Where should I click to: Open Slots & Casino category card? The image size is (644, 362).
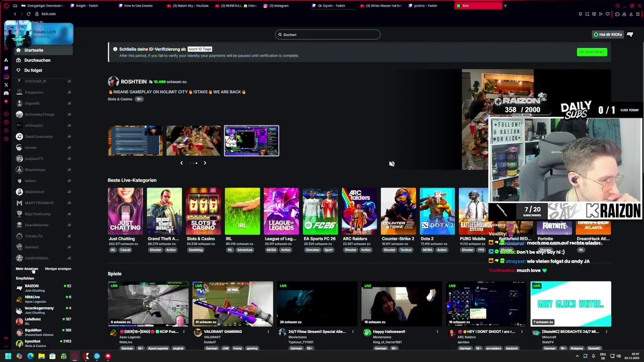pos(203,211)
